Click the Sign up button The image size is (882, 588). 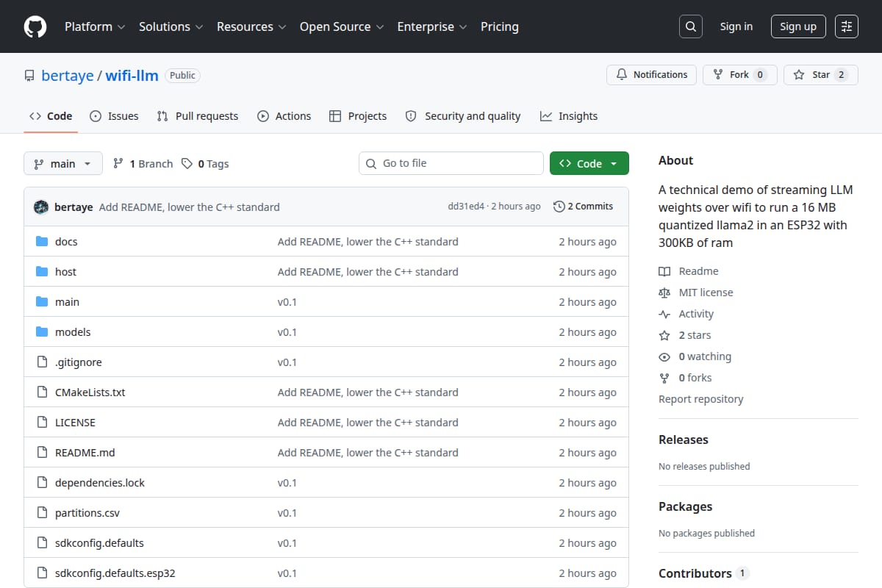click(798, 26)
